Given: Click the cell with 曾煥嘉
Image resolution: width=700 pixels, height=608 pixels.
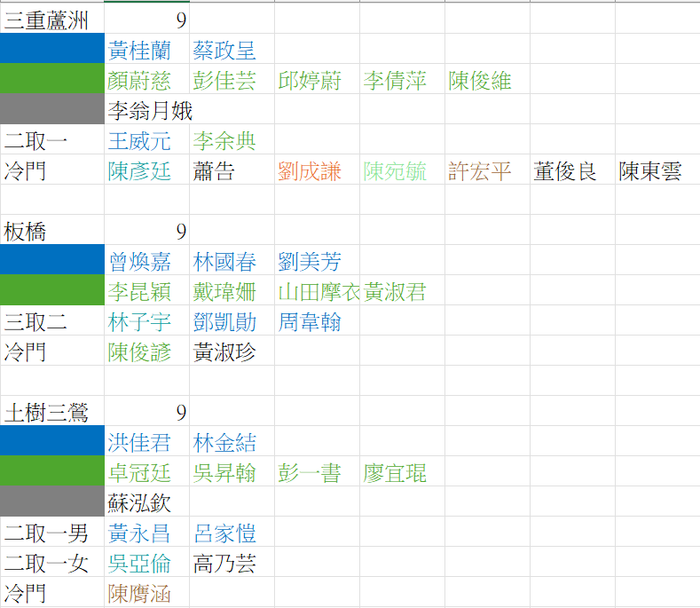Looking at the screenshot, I should (147, 259).
